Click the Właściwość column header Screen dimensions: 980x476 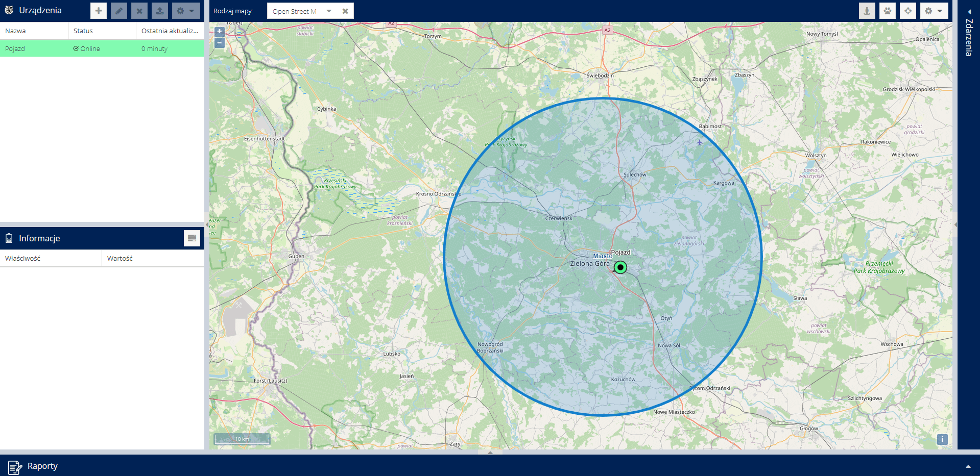(x=51, y=258)
